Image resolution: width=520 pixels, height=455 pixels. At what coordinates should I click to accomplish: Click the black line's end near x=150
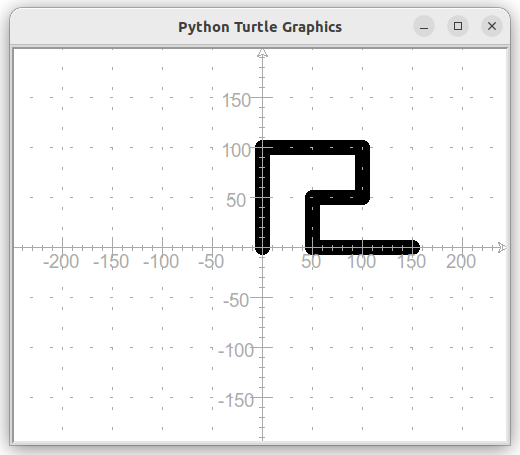[x=413, y=247]
